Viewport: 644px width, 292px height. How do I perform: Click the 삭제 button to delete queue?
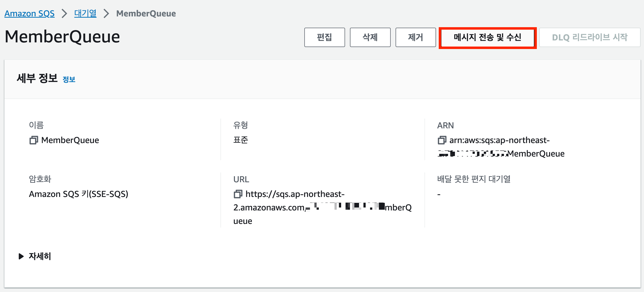370,37
